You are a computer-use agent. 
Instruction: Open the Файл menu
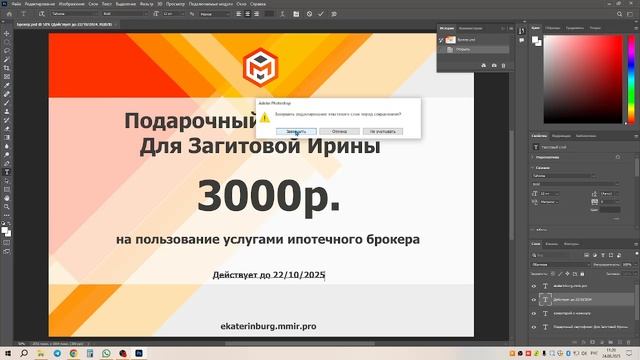16,4
